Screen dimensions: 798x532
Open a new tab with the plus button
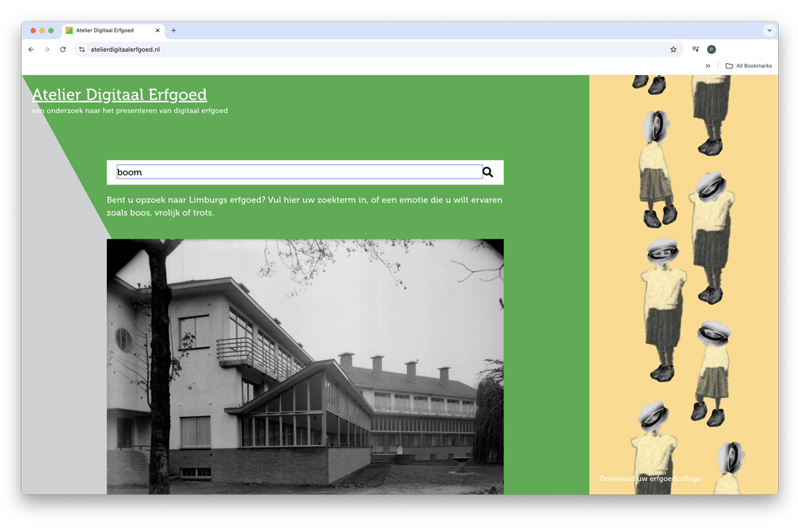coord(174,31)
